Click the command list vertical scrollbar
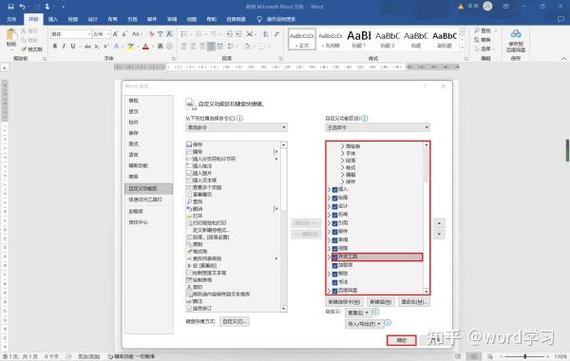The image size is (570, 361). point(284,226)
